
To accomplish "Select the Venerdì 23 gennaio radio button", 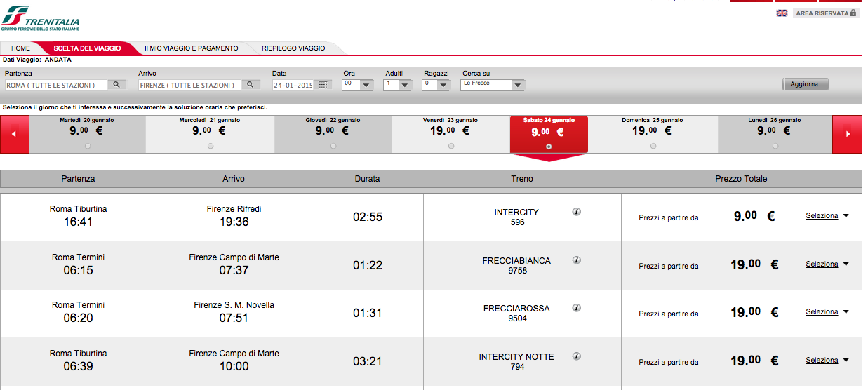I will coord(450,146).
